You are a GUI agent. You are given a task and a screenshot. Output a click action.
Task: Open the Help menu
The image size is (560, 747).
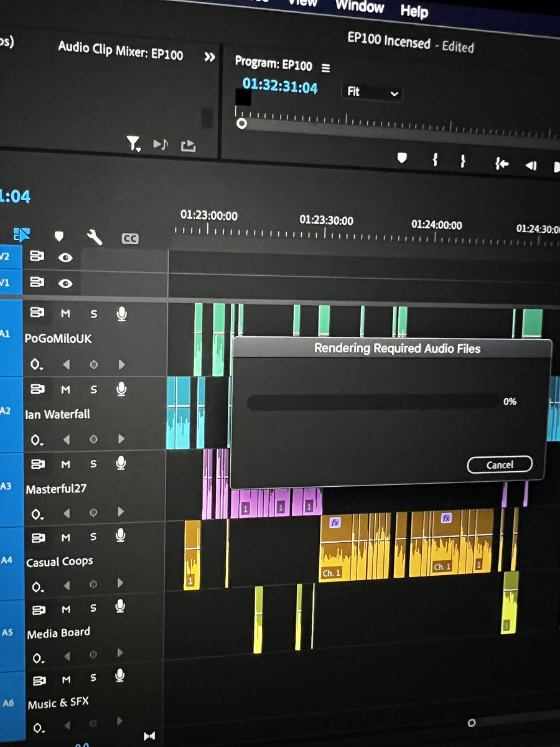point(414,10)
